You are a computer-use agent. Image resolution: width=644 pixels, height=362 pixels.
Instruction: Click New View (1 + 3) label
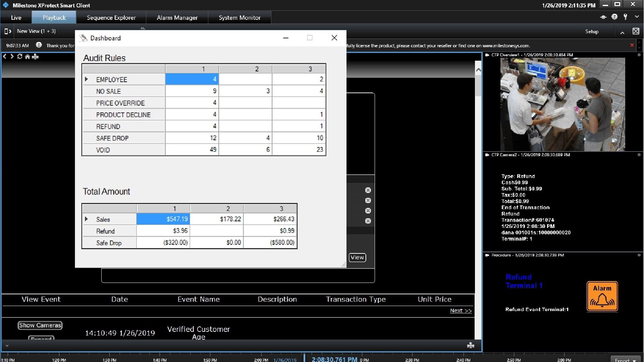(36, 31)
